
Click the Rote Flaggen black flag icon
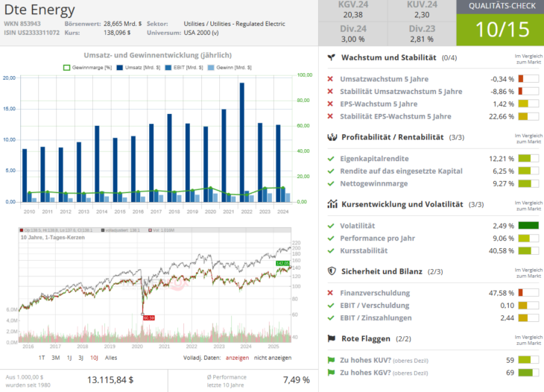point(332,338)
